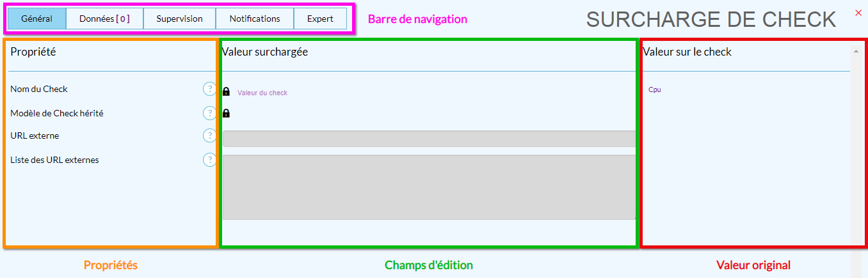
Task: Select the Cpu original check value
Action: point(654,89)
